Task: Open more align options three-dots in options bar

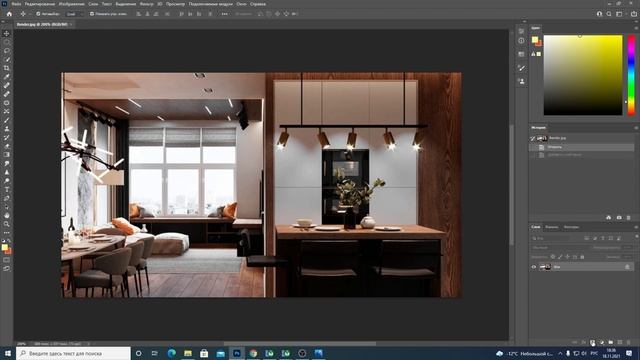Action: (224, 14)
